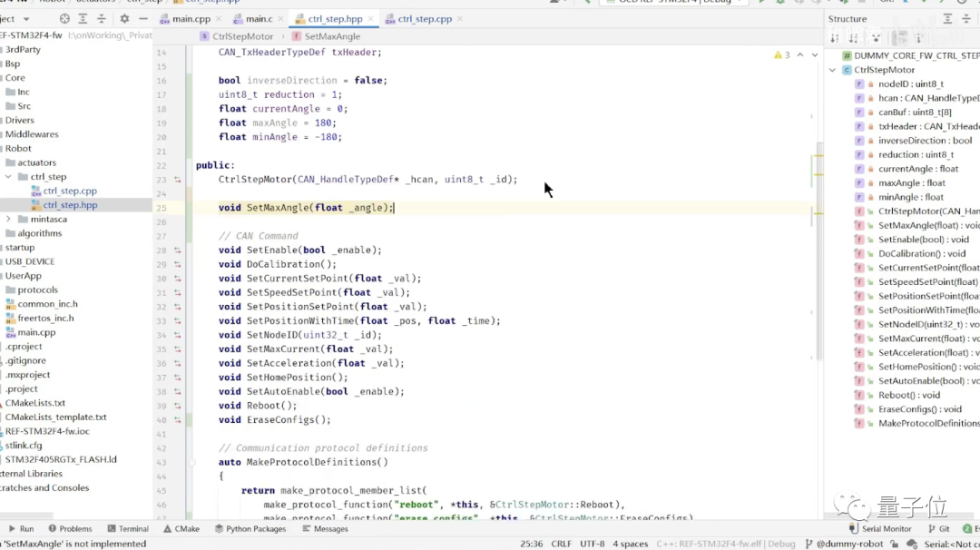Expand the mintasca folder

(9, 220)
